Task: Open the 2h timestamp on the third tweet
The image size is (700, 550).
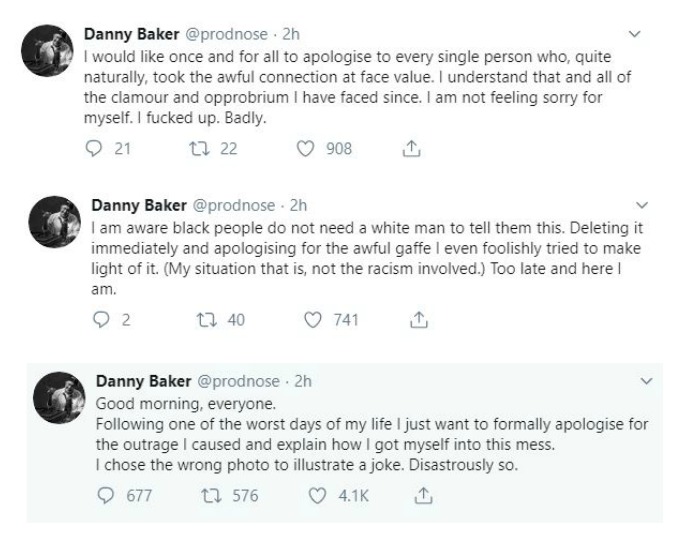Action: coord(305,380)
